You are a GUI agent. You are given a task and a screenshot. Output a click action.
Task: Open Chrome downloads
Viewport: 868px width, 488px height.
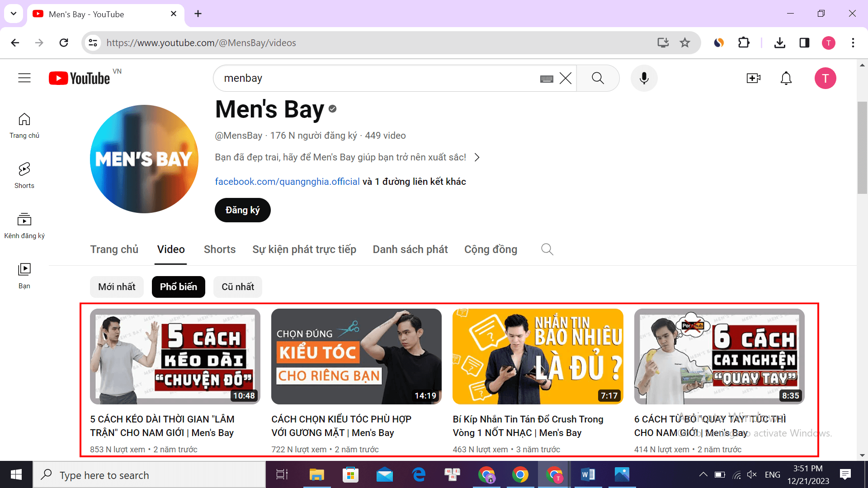(779, 42)
